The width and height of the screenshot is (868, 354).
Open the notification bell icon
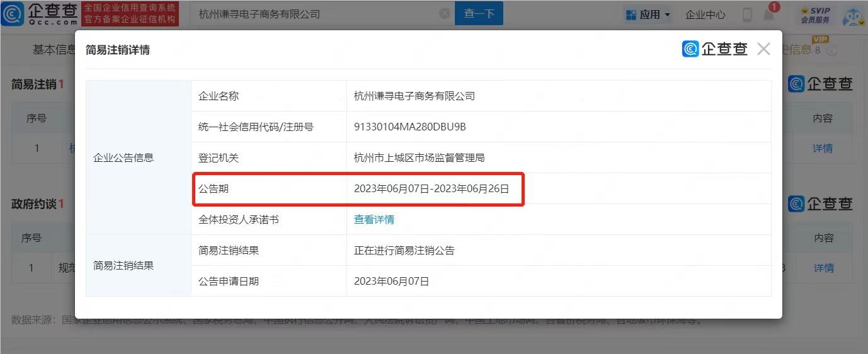769,14
